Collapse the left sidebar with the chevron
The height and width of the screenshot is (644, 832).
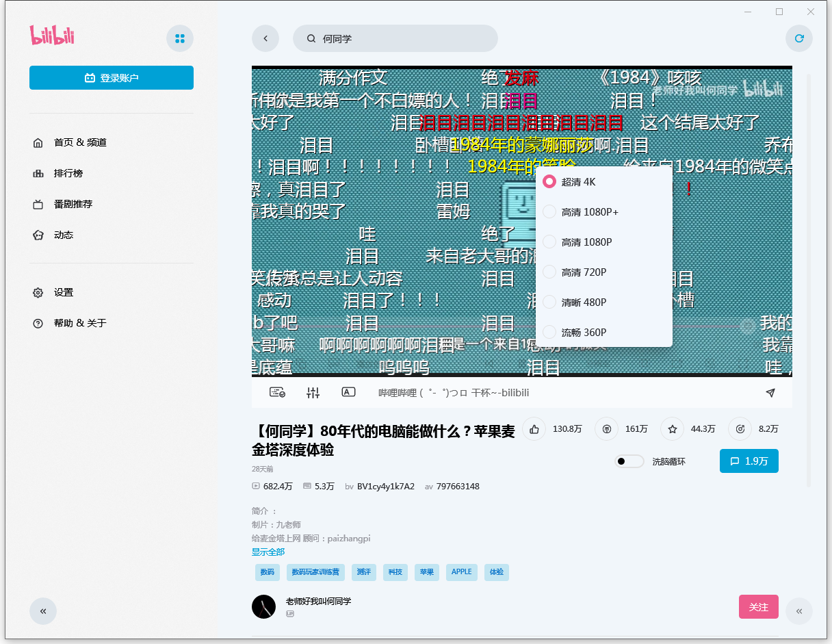(x=43, y=611)
